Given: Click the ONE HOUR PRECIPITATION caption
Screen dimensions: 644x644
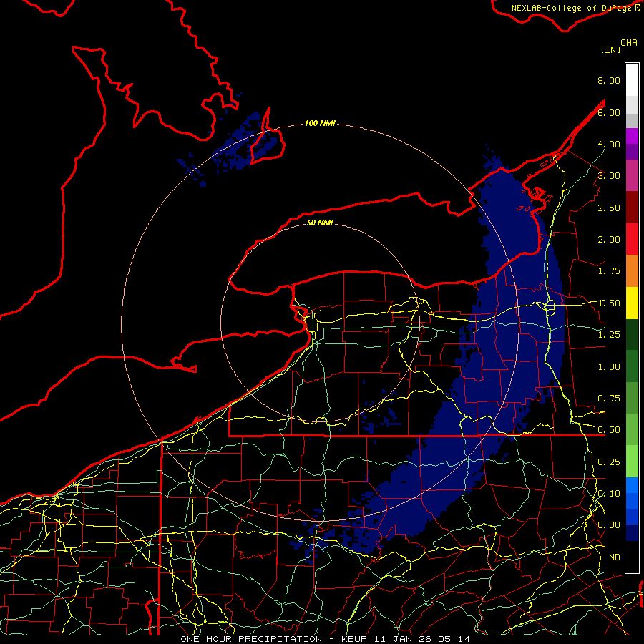Looking at the screenshot, I should (x=251, y=639).
